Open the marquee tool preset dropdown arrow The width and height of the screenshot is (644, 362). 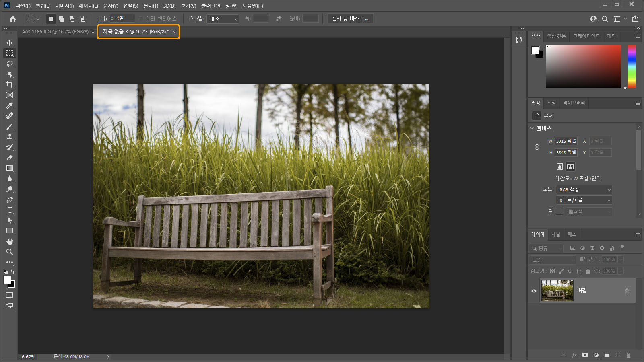[x=38, y=19]
